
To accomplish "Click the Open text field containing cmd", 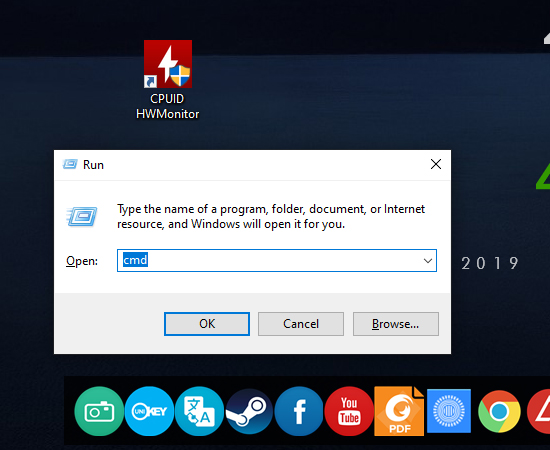I will 277,261.
